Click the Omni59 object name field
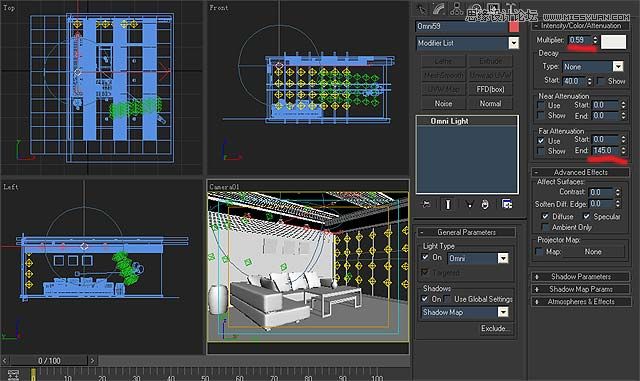 pyautogui.click(x=461, y=27)
